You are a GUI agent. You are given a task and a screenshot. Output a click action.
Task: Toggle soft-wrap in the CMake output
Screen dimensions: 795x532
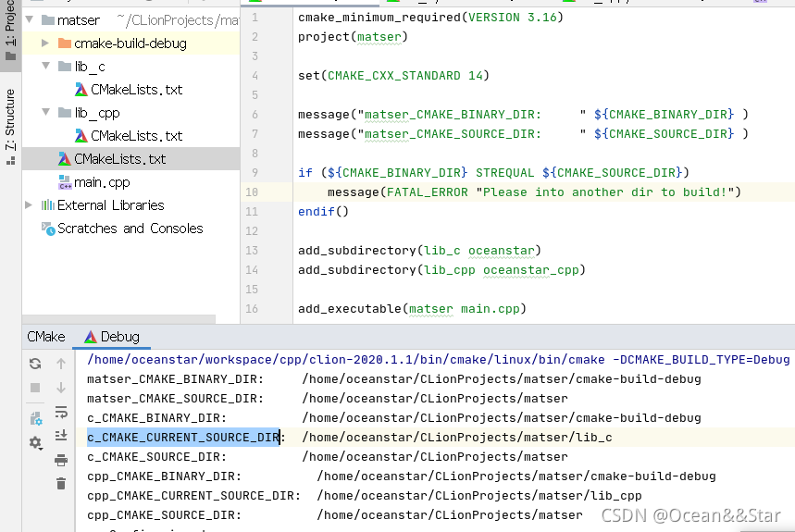[61, 412]
